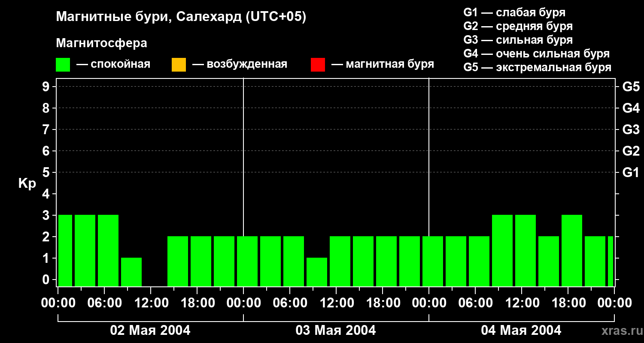Click the Kp 2 bar at 15:00 on 04 May
This screenshot has height=343, width=644.
549,261
